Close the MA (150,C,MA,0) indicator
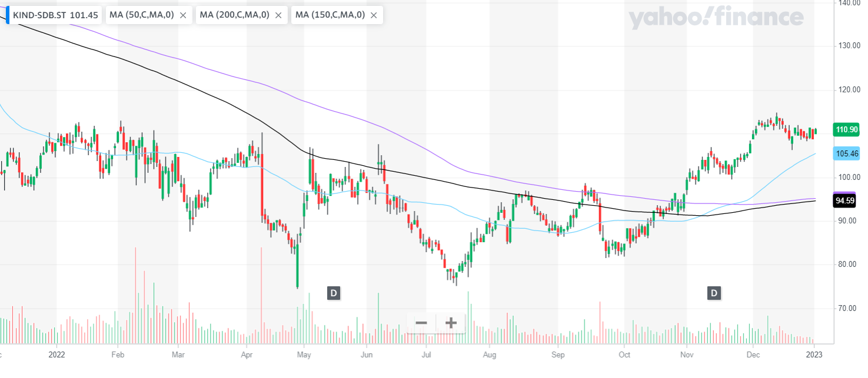 (x=374, y=15)
